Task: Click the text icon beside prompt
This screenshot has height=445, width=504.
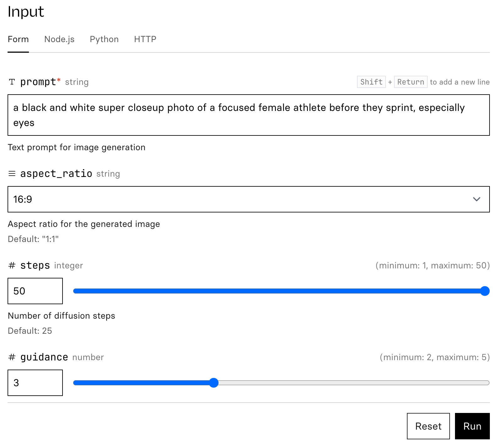Action: point(12,82)
